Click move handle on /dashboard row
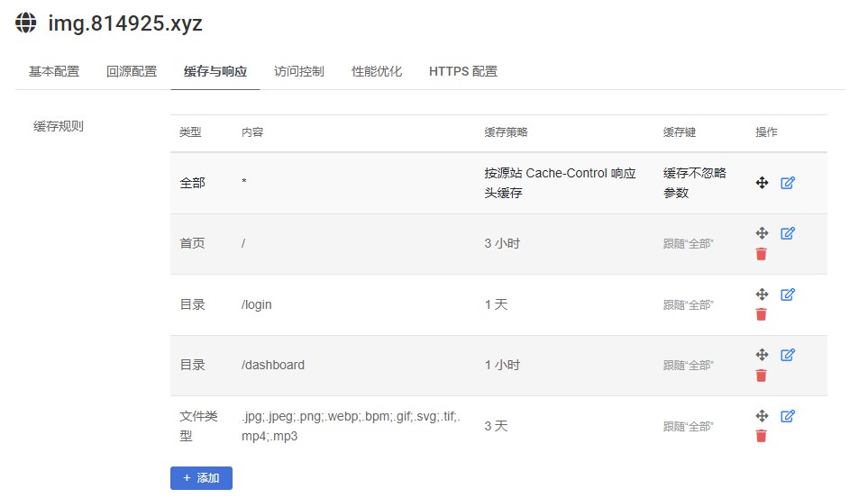Screen dimensions: 868x498 (762, 355)
